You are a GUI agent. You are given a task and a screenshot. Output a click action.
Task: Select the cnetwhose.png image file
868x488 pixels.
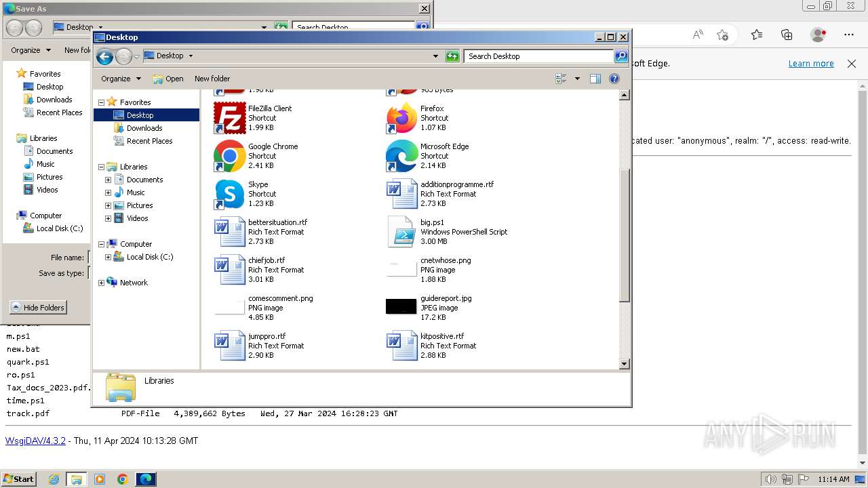coord(430,270)
